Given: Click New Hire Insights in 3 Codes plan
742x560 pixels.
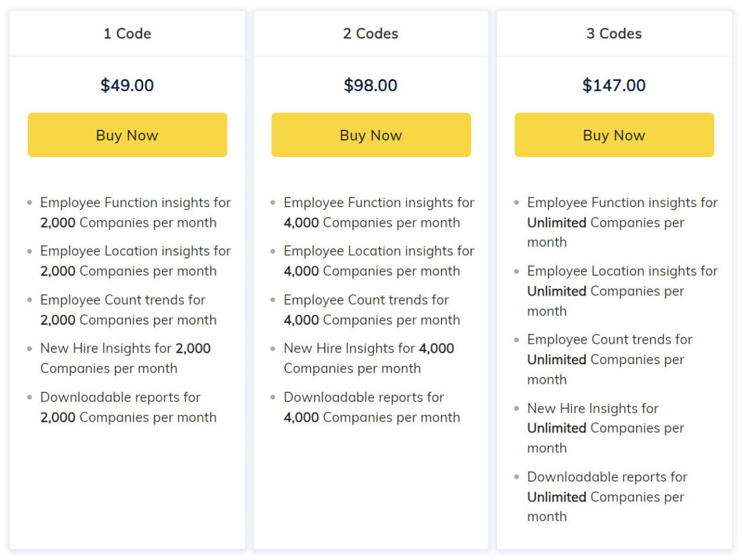Looking at the screenshot, I should click(x=592, y=408).
